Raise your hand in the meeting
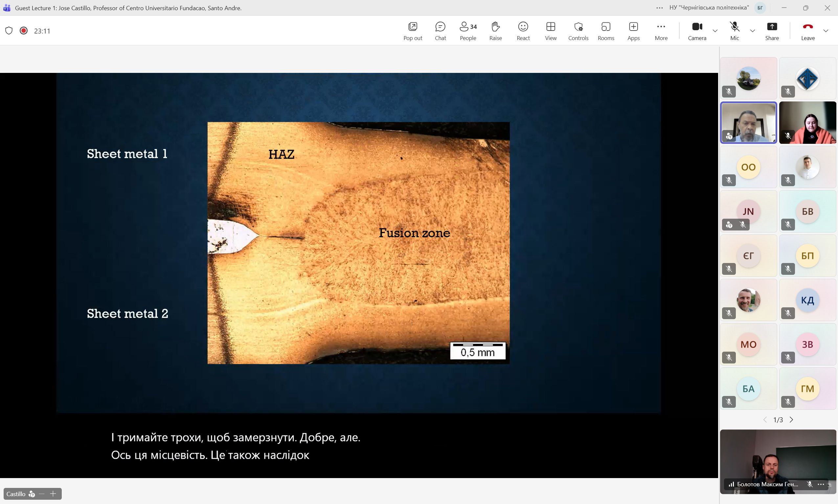 [496, 31]
